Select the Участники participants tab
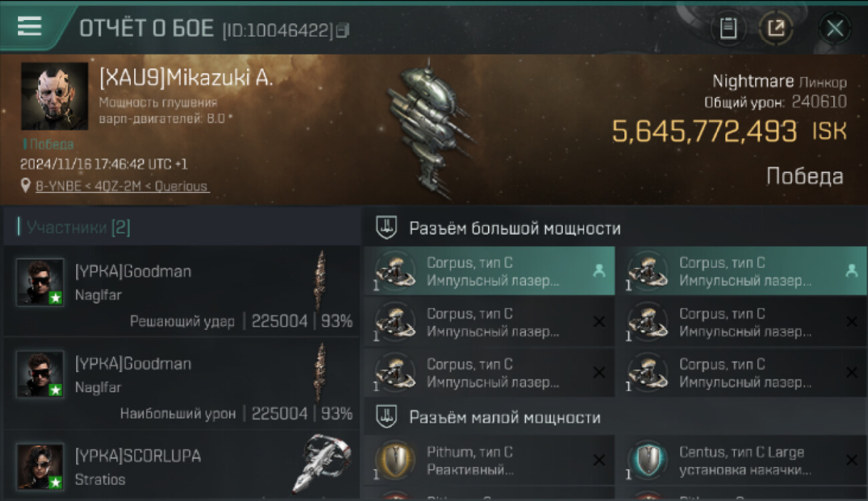Screen dimensions: 868x501 pos(78,228)
